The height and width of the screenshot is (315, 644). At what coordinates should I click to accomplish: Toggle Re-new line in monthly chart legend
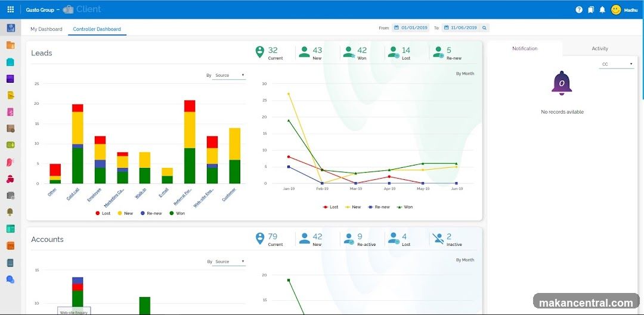pos(379,207)
